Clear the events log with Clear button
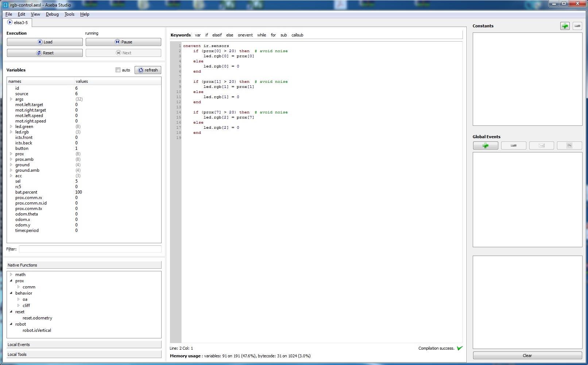Viewport: 588px width, 365px height. point(527,356)
